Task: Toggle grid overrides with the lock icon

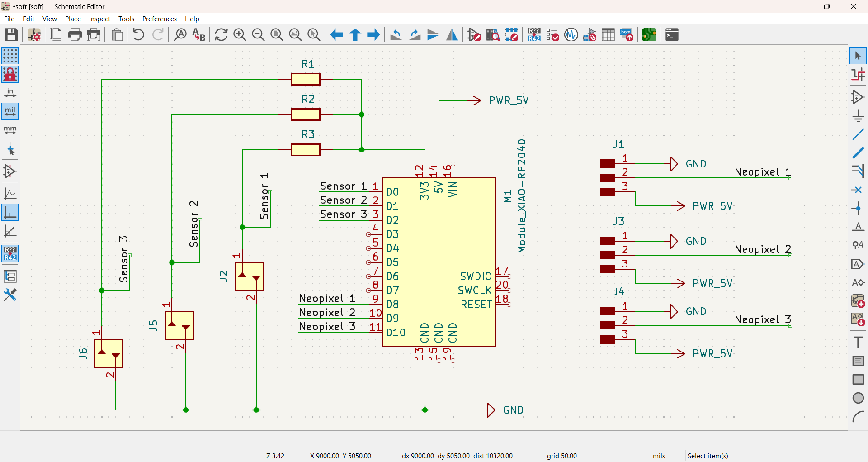Action: tap(10, 74)
